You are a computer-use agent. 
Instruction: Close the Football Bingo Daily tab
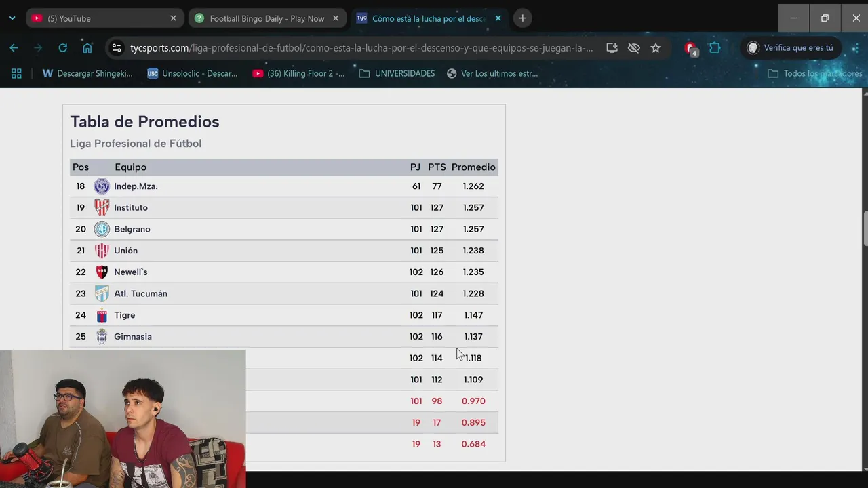tap(336, 18)
